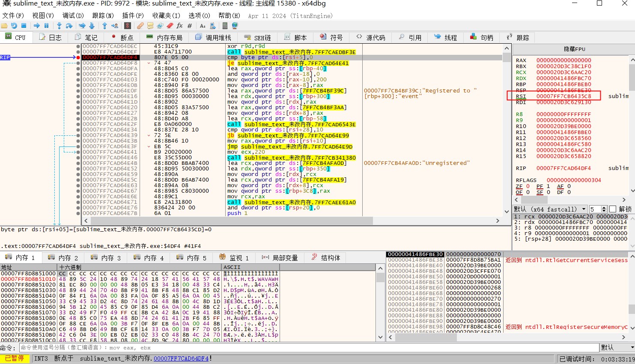The width and height of the screenshot is (635, 364).
Task: Switch to the 日志 log tab
Action: coord(51,37)
